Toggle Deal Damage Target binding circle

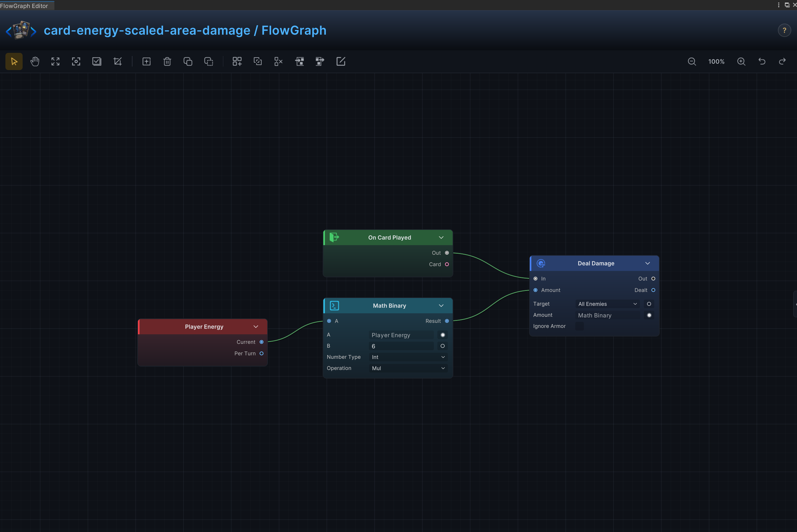tap(649, 304)
